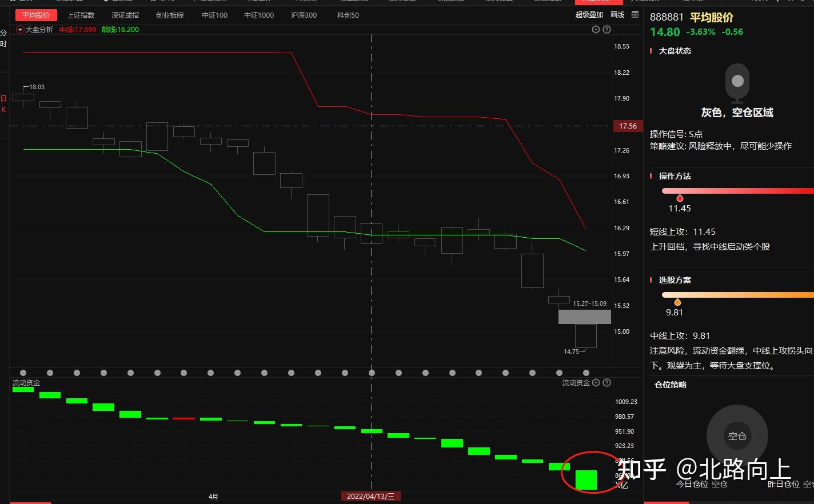814x504 pixels.
Task: Click the 4月 month label on time axis
Action: pyautogui.click(x=213, y=497)
